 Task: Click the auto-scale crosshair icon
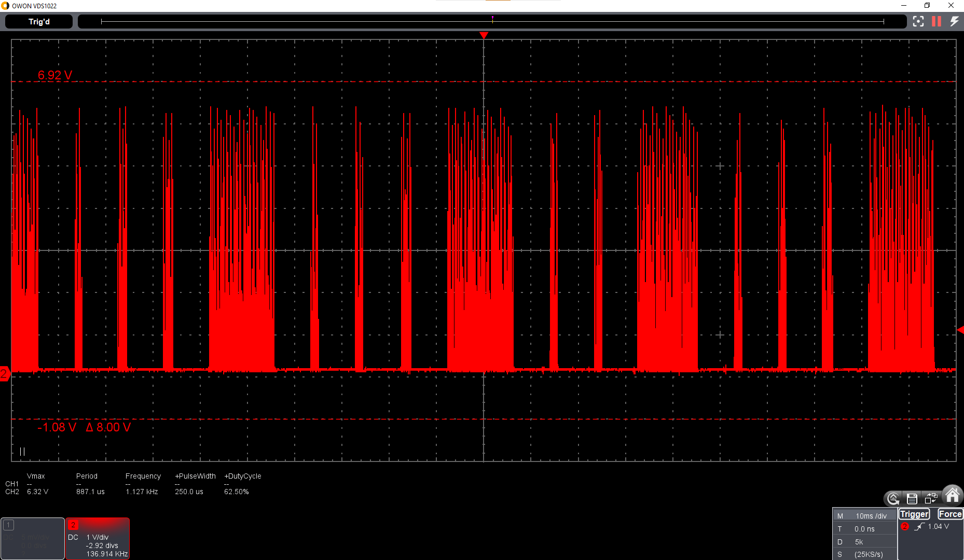[x=918, y=21]
